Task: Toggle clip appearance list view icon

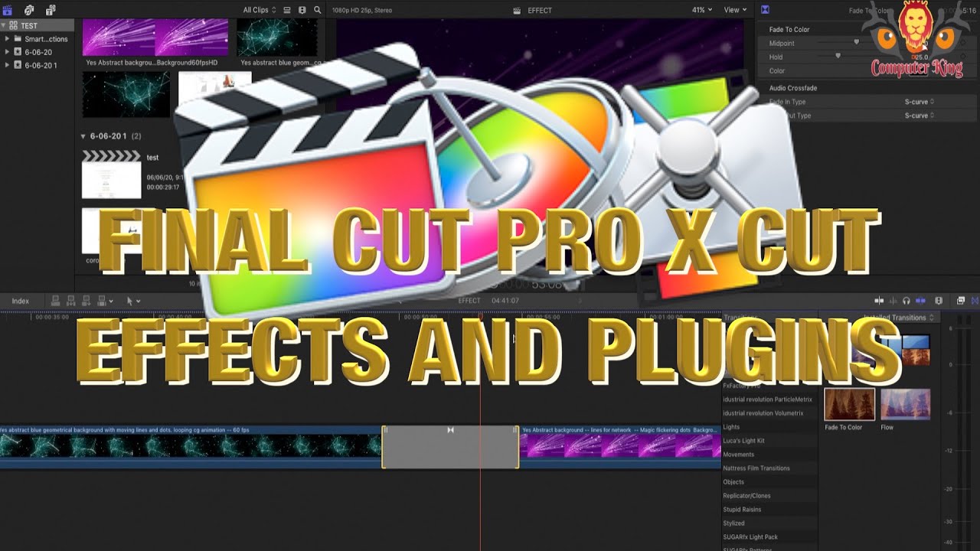Action: tap(287, 10)
